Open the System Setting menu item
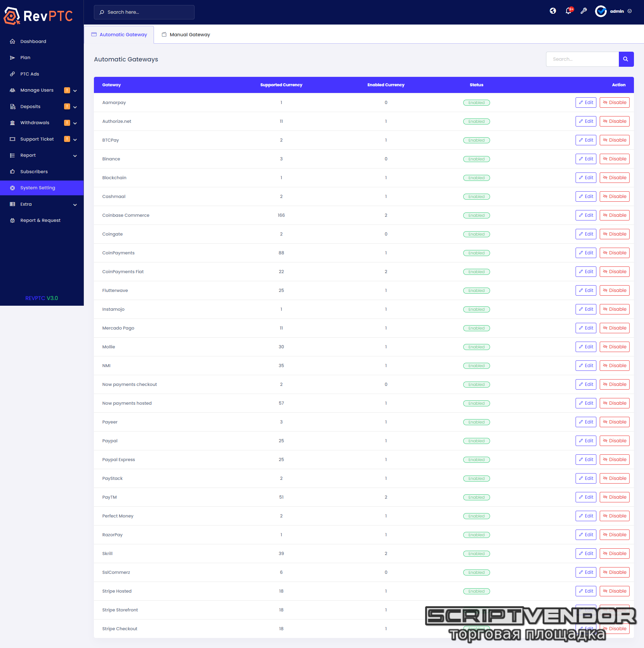The height and width of the screenshot is (648, 644). (x=42, y=188)
